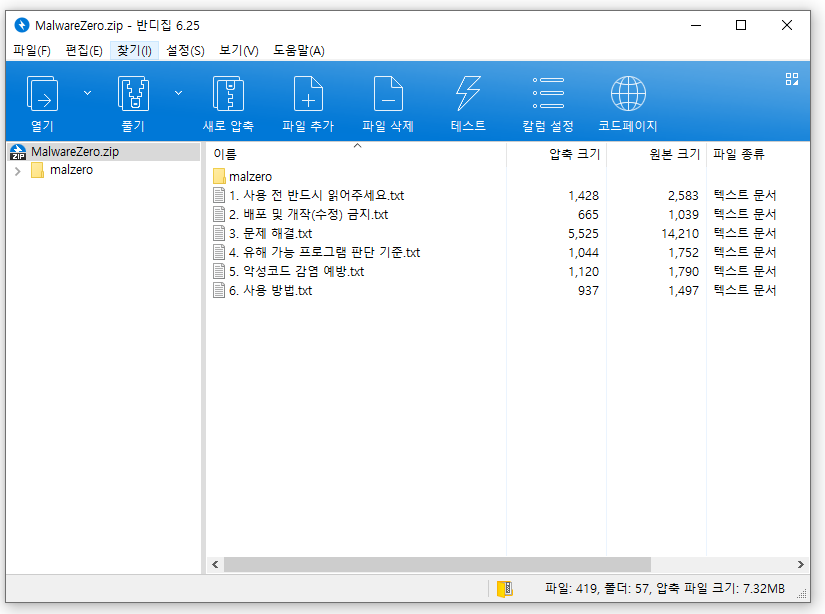Click the 열기 (Open) toolbar icon

(42, 94)
